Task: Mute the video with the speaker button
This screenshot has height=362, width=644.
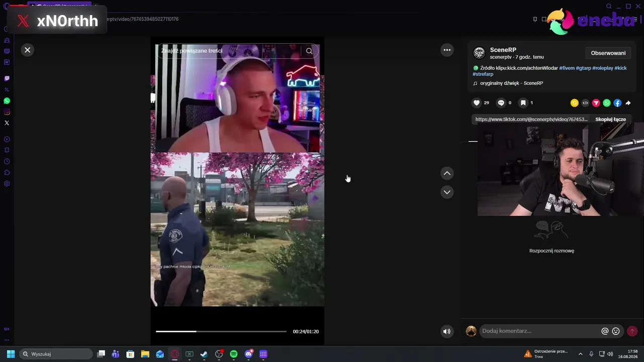Action: (x=447, y=331)
